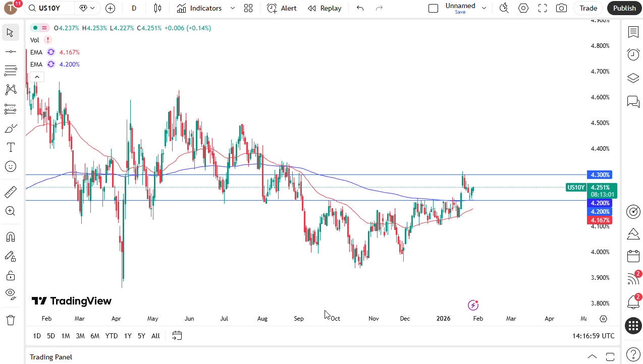Open the help center question icon

coord(633,354)
